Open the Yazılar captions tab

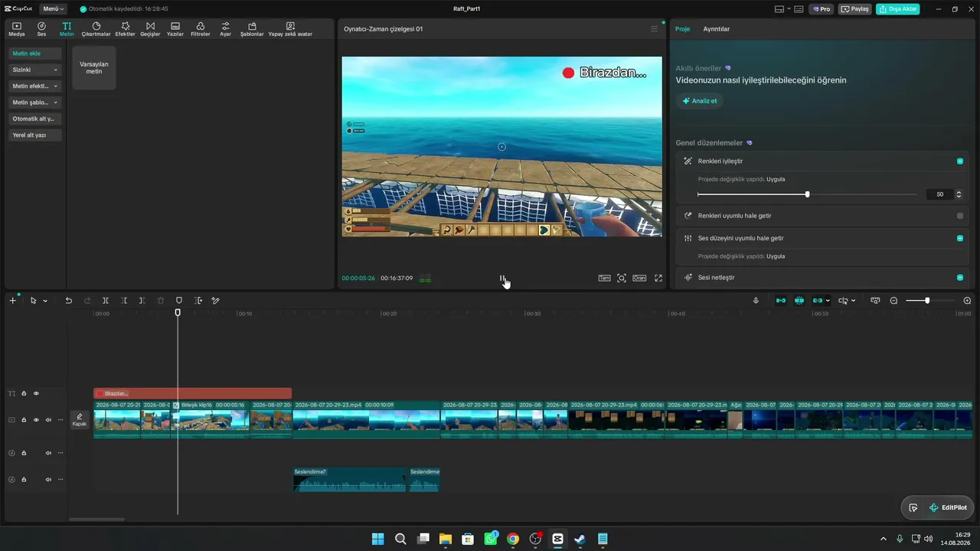(175, 29)
